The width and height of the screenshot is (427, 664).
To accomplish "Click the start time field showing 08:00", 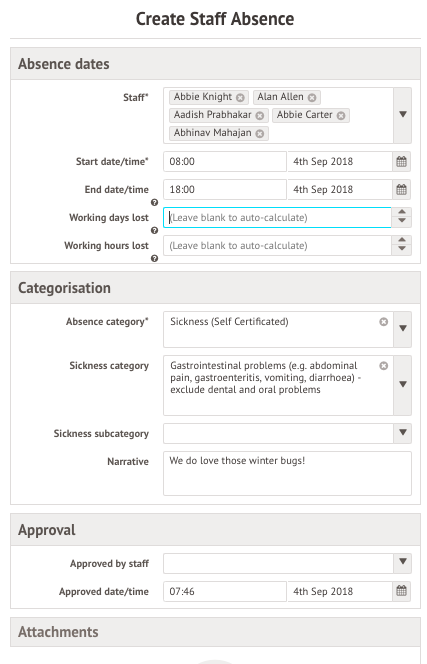I will (225, 161).
